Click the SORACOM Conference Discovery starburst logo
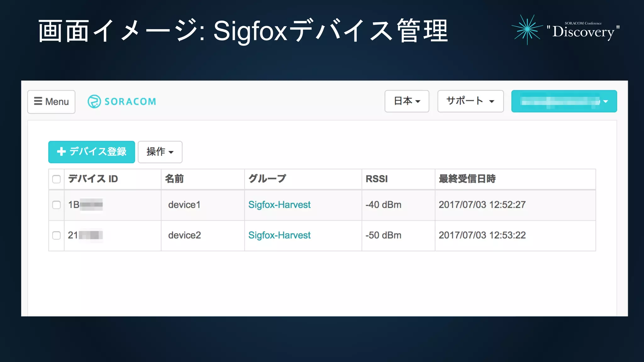The height and width of the screenshot is (362, 644). (527, 30)
